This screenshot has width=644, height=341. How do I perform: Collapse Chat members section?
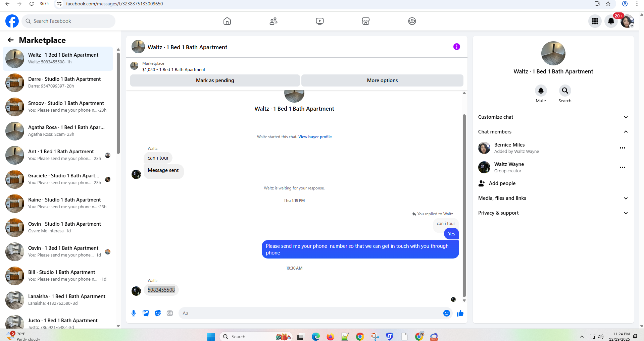point(553,132)
